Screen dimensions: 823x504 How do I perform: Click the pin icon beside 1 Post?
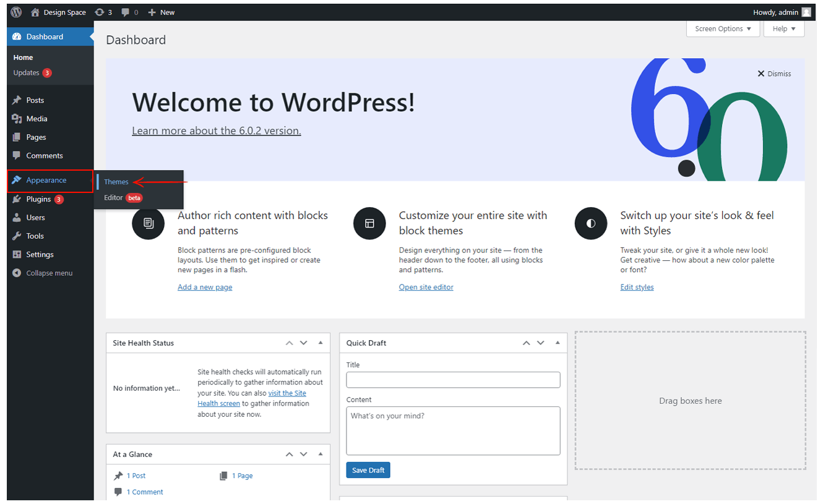(118, 476)
